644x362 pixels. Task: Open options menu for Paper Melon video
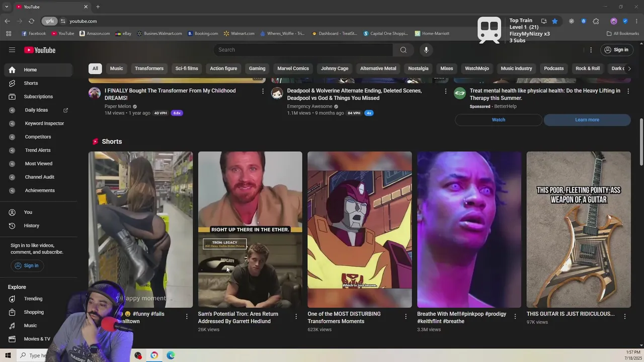tap(263, 91)
